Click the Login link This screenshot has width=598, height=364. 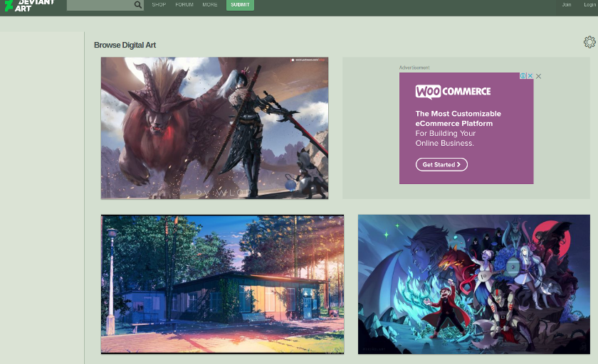click(589, 5)
